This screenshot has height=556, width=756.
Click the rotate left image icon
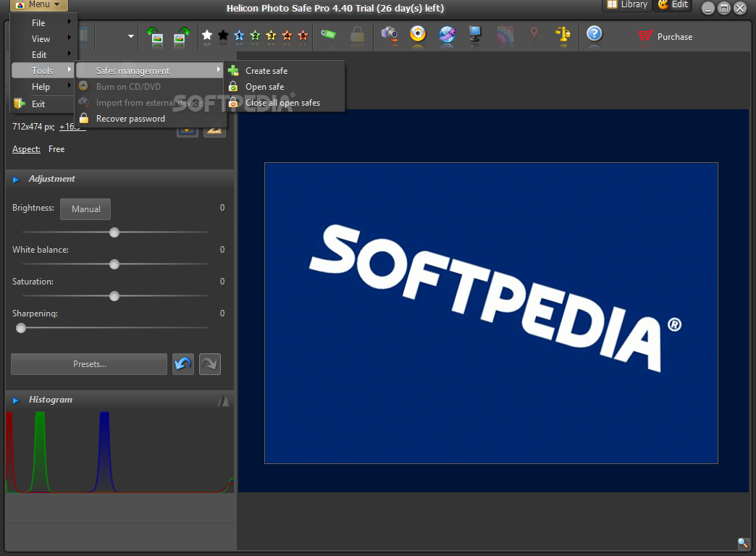point(155,36)
